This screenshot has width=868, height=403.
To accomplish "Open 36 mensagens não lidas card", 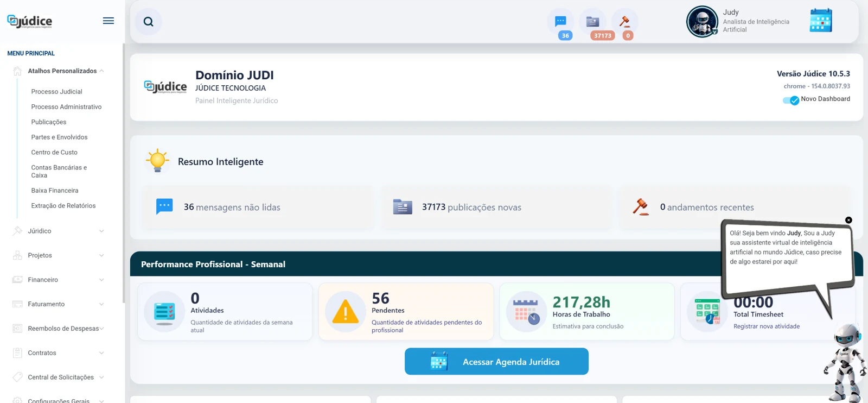I will pyautogui.click(x=258, y=207).
